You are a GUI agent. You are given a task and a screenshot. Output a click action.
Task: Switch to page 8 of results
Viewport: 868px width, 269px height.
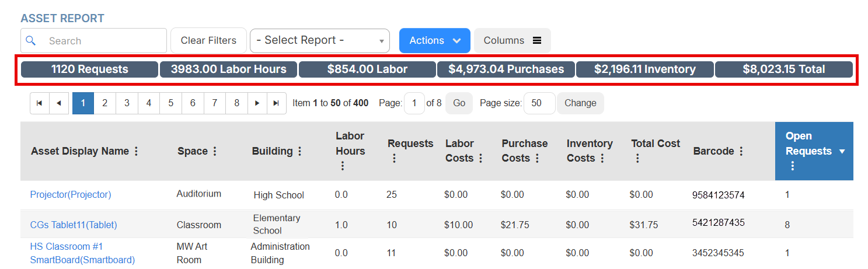pyautogui.click(x=236, y=103)
